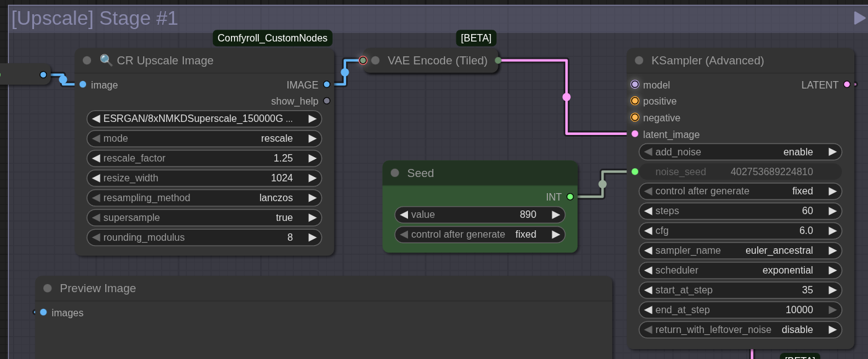Select next sampler with sampler_name right arrow
The height and width of the screenshot is (359, 868).
click(833, 251)
